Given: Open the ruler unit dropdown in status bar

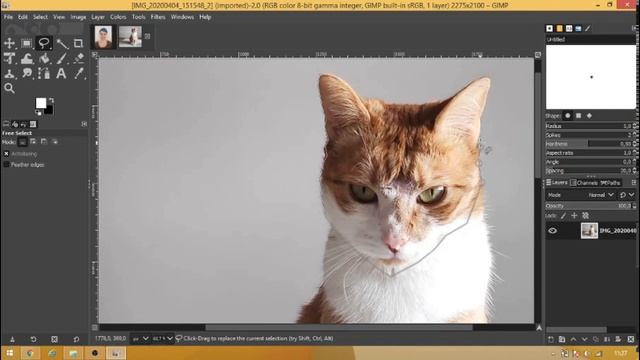Looking at the screenshot, I should click(140, 339).
